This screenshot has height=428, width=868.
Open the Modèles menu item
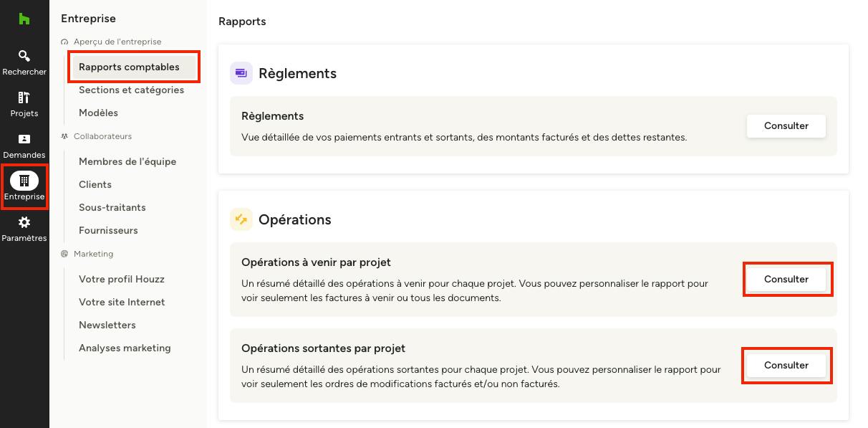click(98, 113)
